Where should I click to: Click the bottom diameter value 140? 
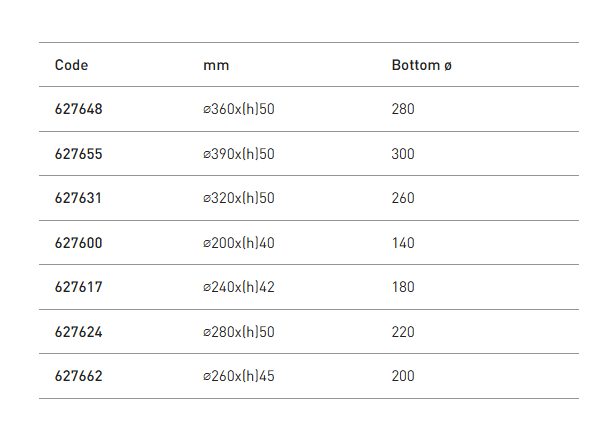403,243
